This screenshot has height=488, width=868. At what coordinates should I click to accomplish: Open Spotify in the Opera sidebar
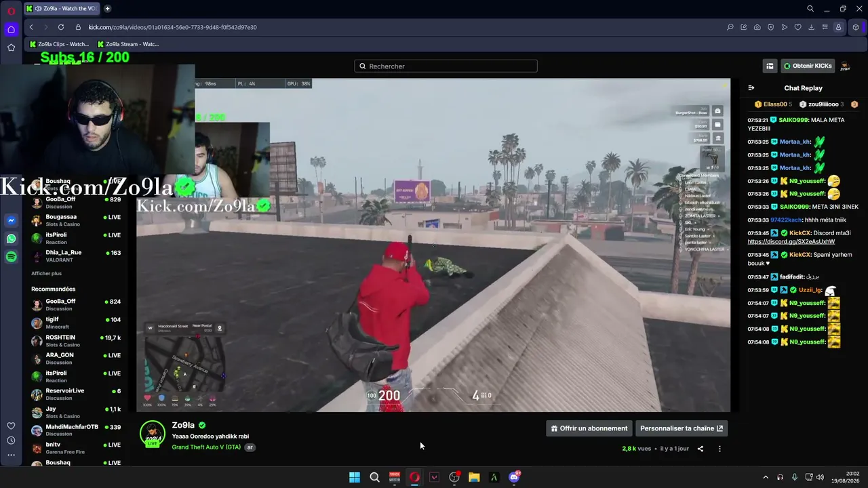pyautogui.click(x=11, y=256)
